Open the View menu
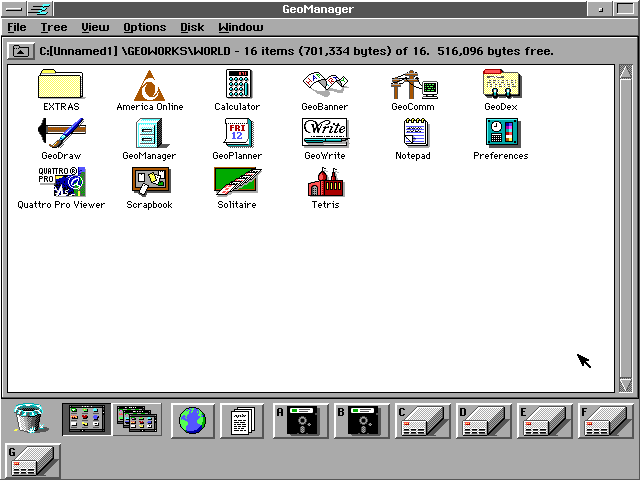This screenshot has width=640, height=480. [95, 27]
